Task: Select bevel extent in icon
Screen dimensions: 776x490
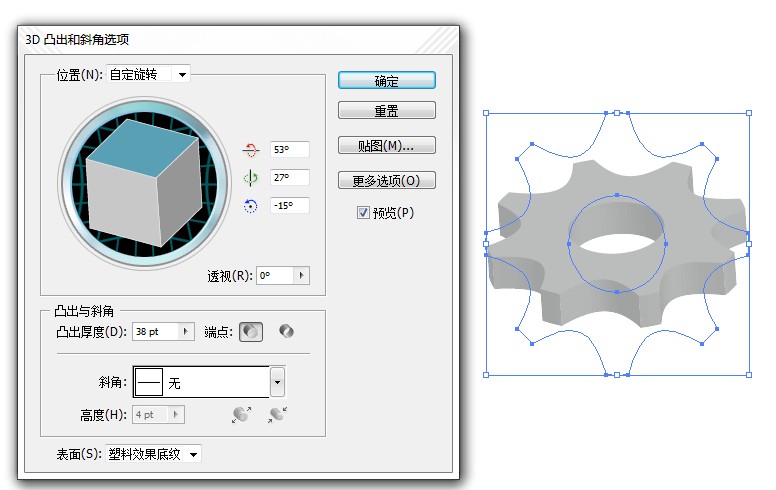Action: (x=277, y=414)
